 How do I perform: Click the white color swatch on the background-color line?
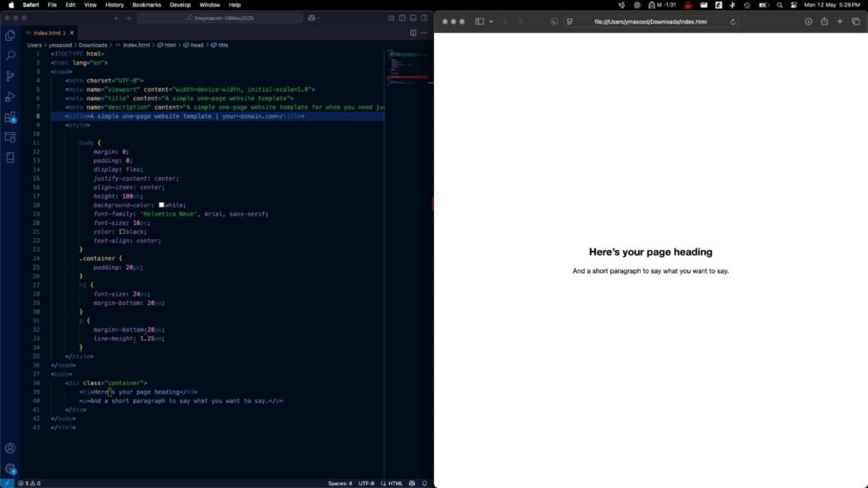point(161,205)
